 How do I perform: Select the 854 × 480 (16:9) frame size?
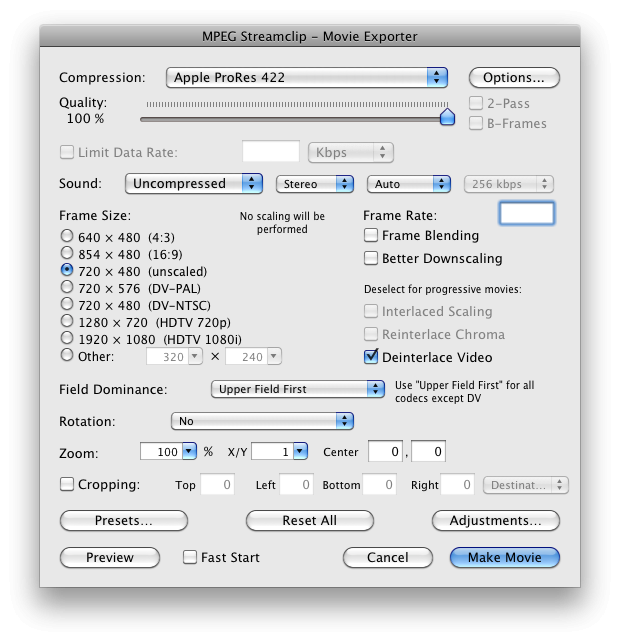click(x=67, y=253)
